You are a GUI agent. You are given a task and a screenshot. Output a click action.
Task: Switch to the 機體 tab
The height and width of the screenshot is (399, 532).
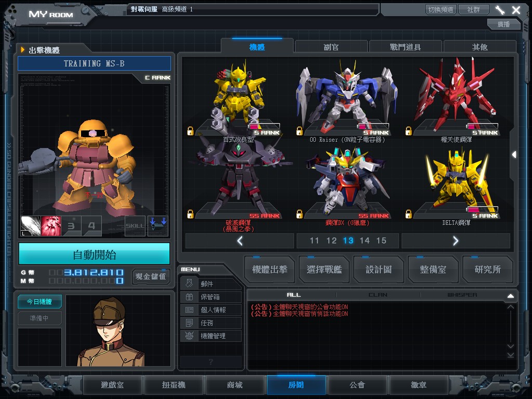(x=257, y=47)
